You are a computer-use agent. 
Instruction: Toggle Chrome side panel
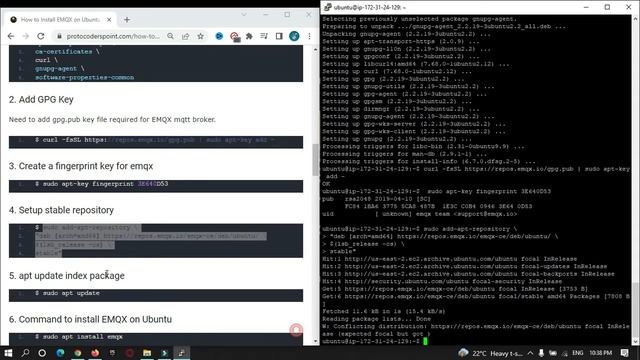(279, 36)
